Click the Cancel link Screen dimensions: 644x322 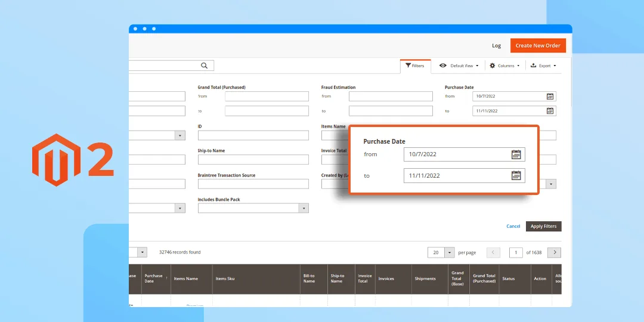click(513, 227)
